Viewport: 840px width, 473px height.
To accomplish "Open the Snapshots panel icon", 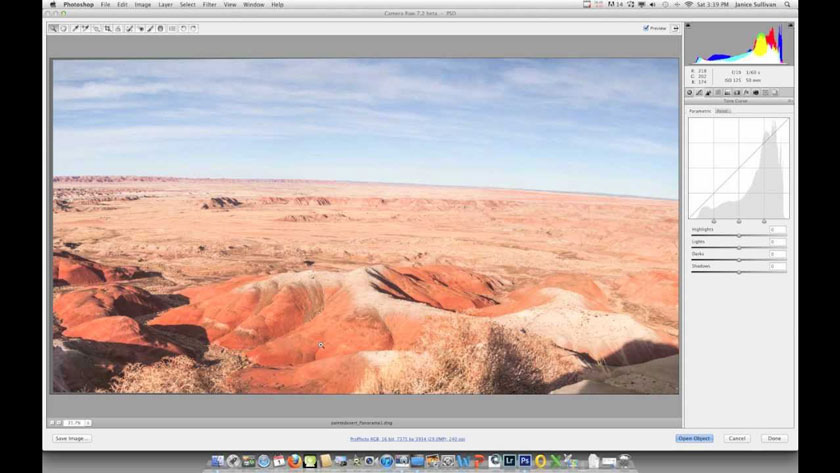I will point(775,93).
